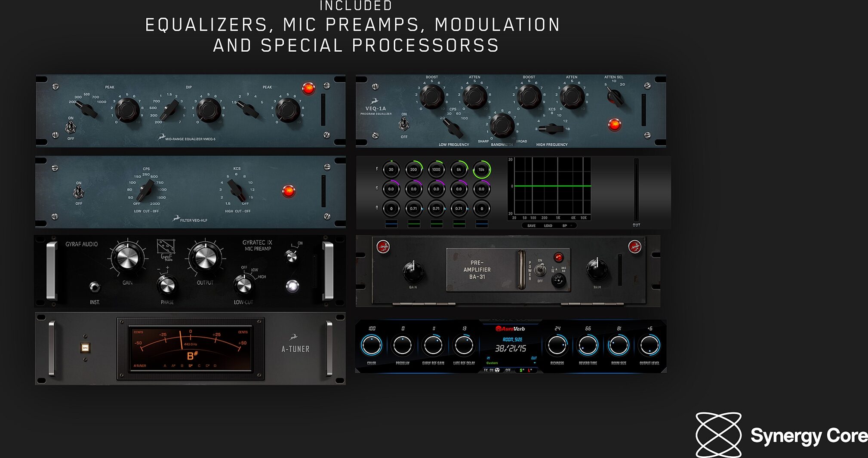Viewport: 868px width, 458px height.
Task: Click the GAIN knob on BA-31 preamp
Action: coord(413,272)
